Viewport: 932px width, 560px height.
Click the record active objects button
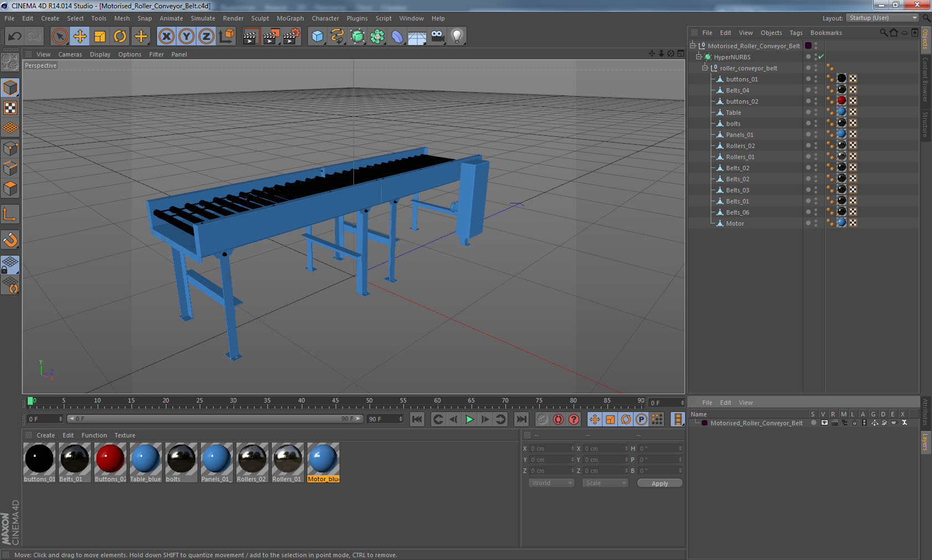pos(543,419)
